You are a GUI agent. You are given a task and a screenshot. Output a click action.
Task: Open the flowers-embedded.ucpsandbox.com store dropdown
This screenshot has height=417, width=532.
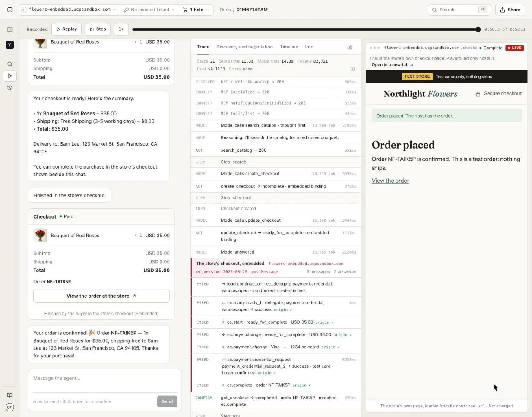point(69,10)
